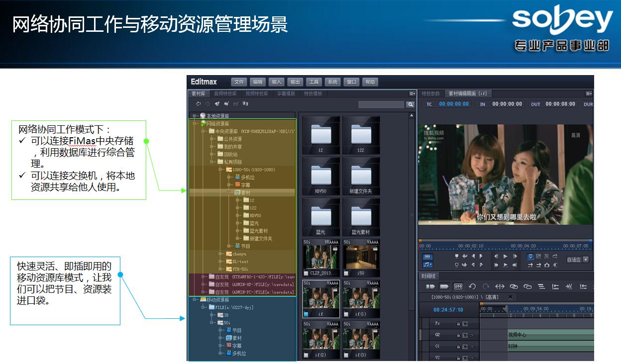Switch to the 特技参数 tab

(x=431, y=93)
